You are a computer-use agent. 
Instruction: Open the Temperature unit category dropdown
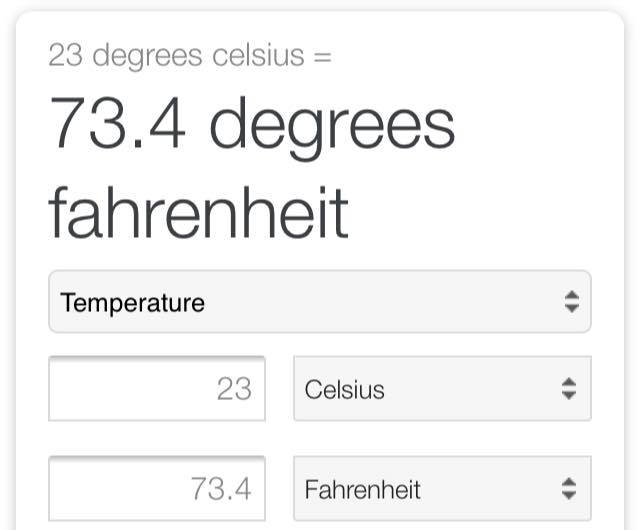pos(319,302)
